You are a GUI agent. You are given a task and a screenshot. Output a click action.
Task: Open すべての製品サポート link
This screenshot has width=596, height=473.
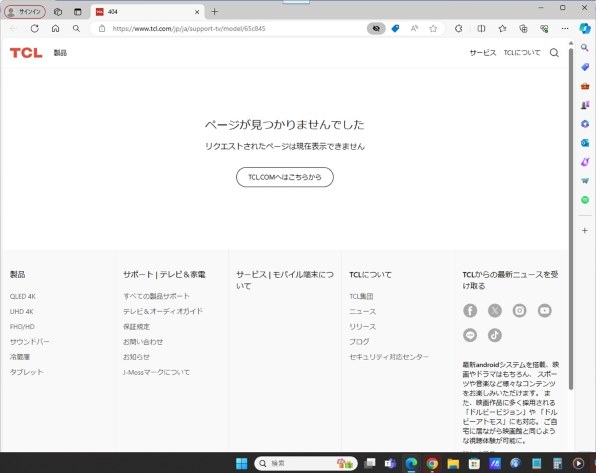click(156, 296)
